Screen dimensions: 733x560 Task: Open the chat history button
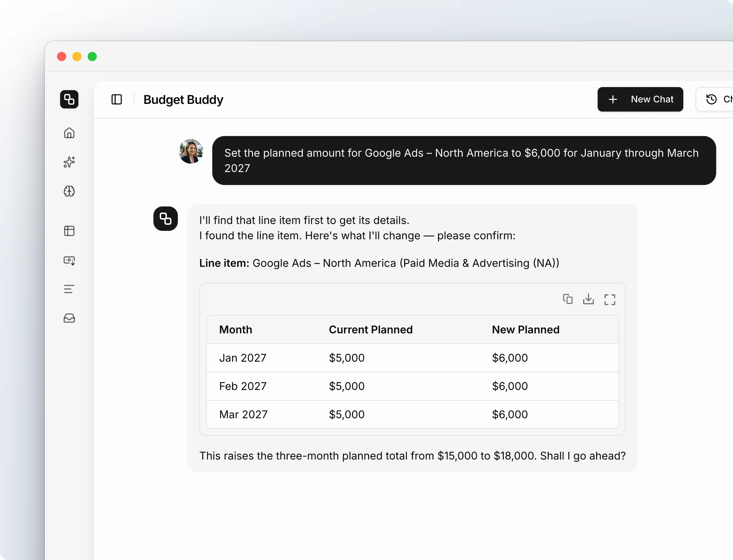click(714, 99)
